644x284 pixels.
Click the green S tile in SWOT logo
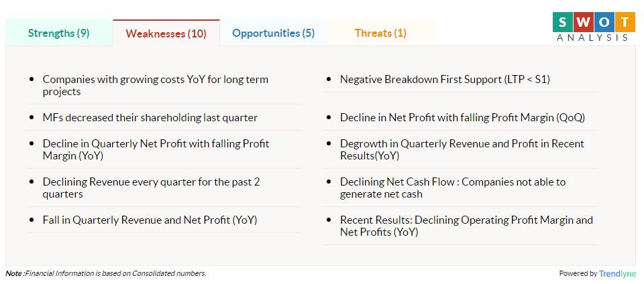click(x=562, y=21)
